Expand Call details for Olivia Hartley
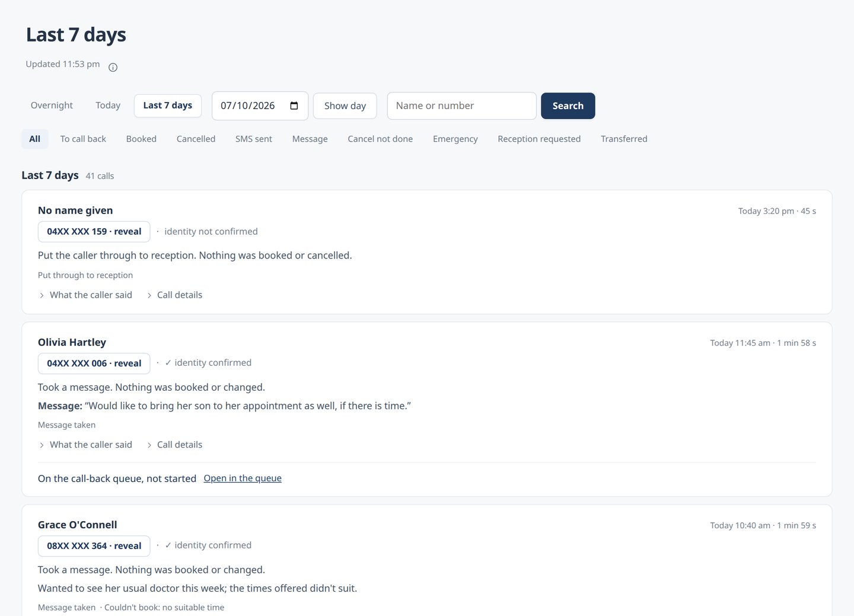 pyautogui.click(x=174, y=445)
